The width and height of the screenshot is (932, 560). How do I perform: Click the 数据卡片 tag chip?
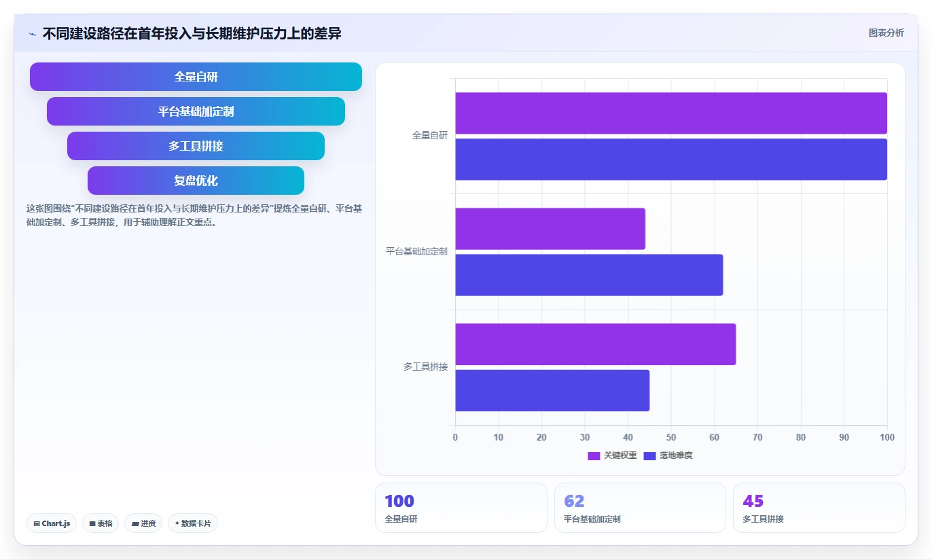click(x=193, y=523)
